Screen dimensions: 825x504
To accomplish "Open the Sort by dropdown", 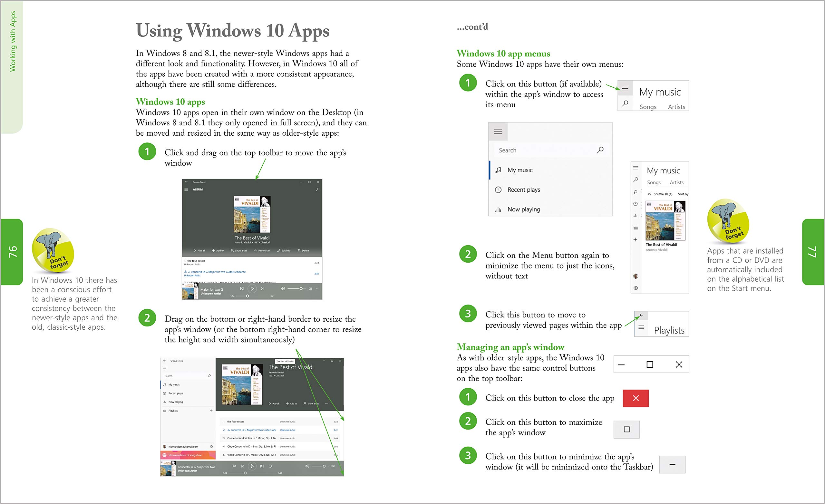I will (x=683, y=194).
